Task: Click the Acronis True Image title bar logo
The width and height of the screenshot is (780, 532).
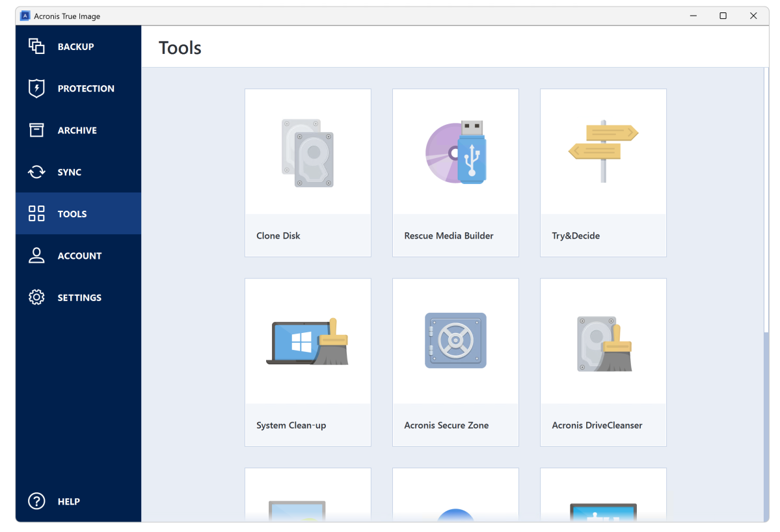Action: pyautogui.click(x=25, y=16)
